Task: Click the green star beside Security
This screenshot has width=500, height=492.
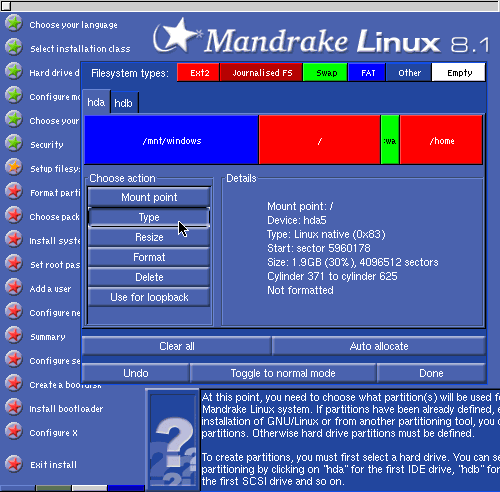Action: tap(14, 143)
